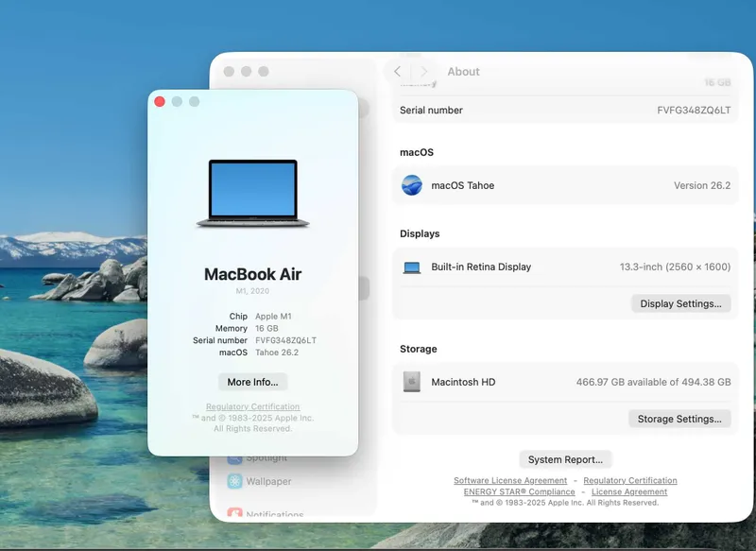This screenshot has width=756, height=551.
Task: Click Tahoe 26.2 macOS value
Action: pos(277,353)
